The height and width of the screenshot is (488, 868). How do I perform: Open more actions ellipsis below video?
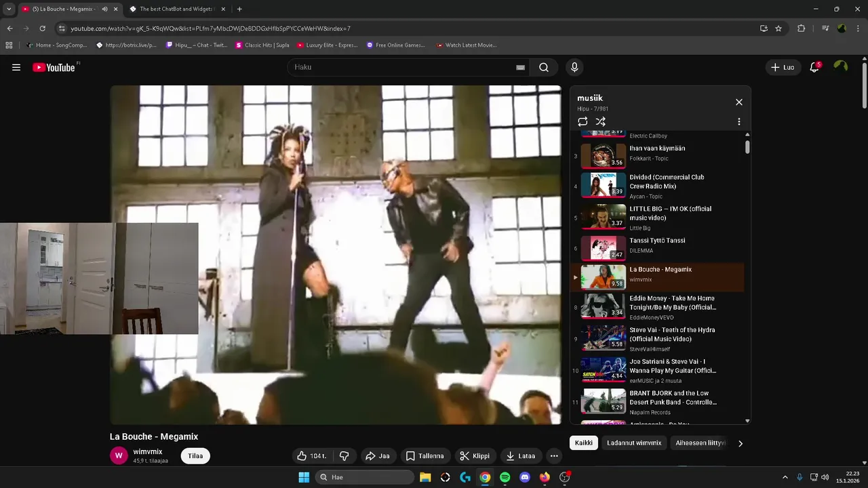(x=554, y=456)
